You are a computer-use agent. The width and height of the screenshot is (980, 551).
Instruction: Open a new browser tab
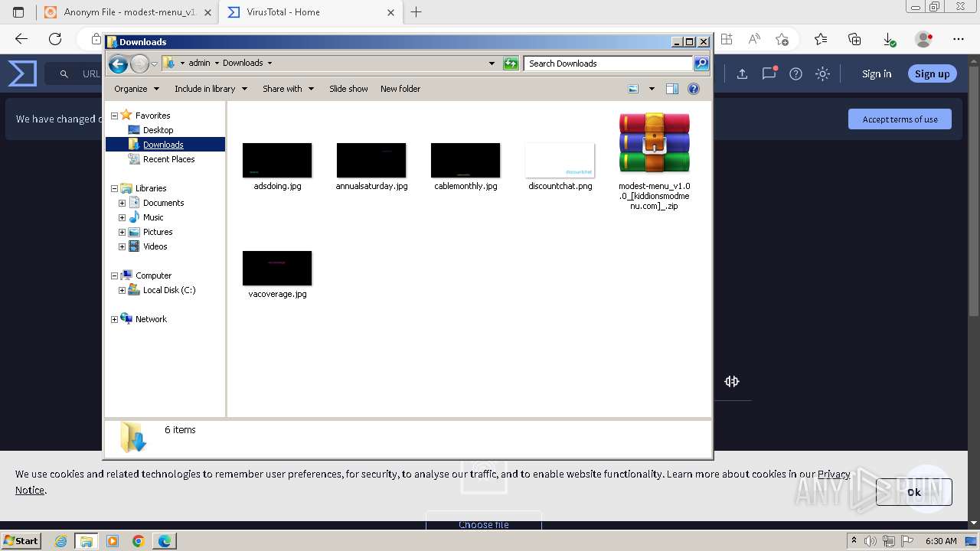[x=416, y=12]
